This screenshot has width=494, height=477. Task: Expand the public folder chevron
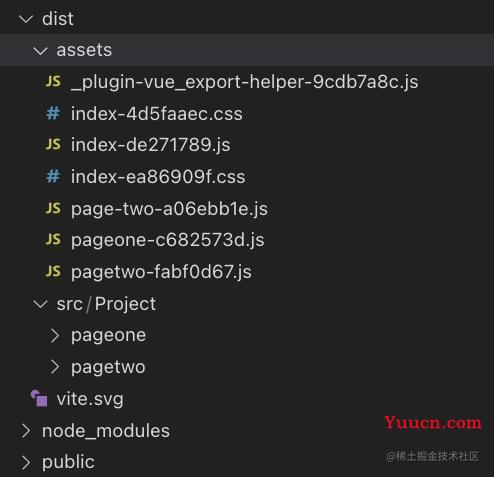[x=26, y=462]
